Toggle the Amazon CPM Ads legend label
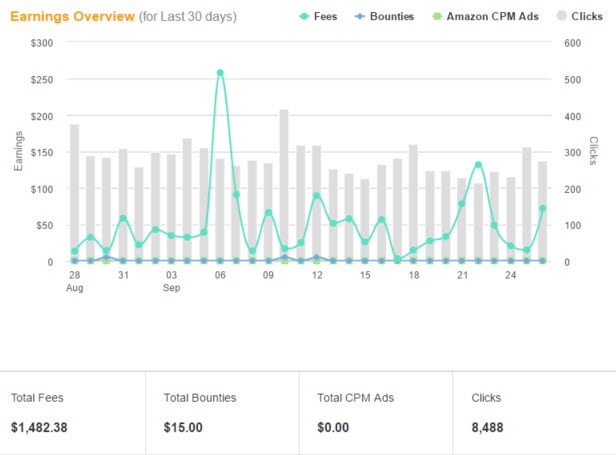The width and height of the screenshot is (616, 455). tap(495, 17)
